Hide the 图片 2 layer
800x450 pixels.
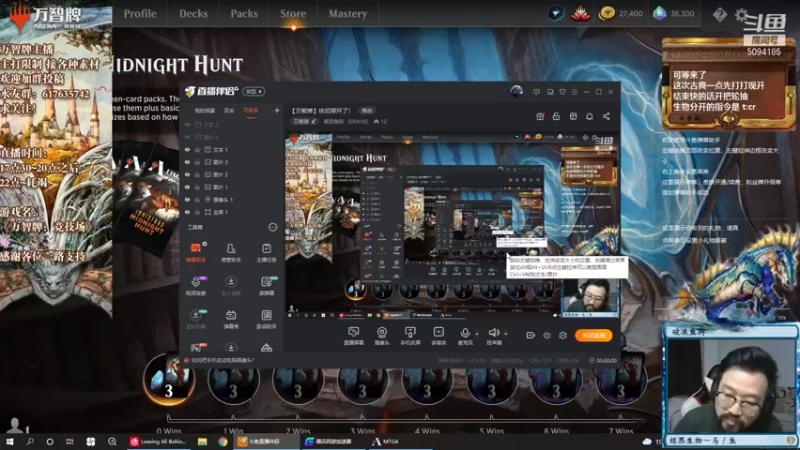187,174
